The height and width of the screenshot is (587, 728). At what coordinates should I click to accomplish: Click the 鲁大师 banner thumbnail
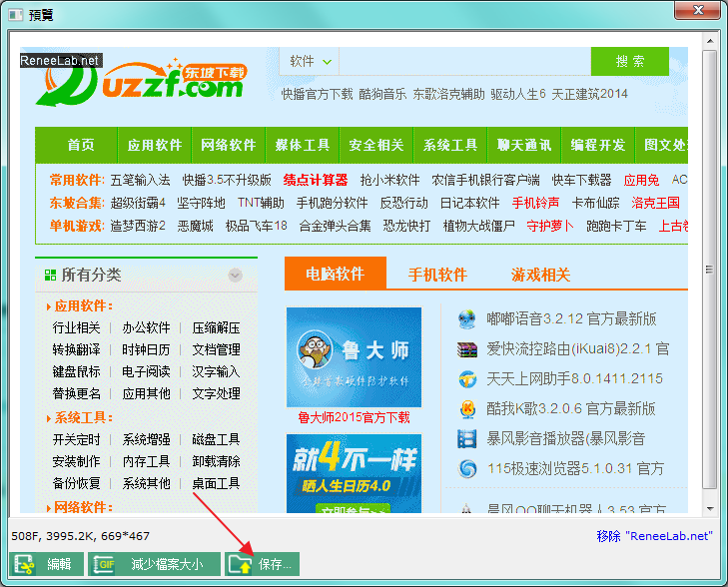pyautogui.click(x=354, y=356)
